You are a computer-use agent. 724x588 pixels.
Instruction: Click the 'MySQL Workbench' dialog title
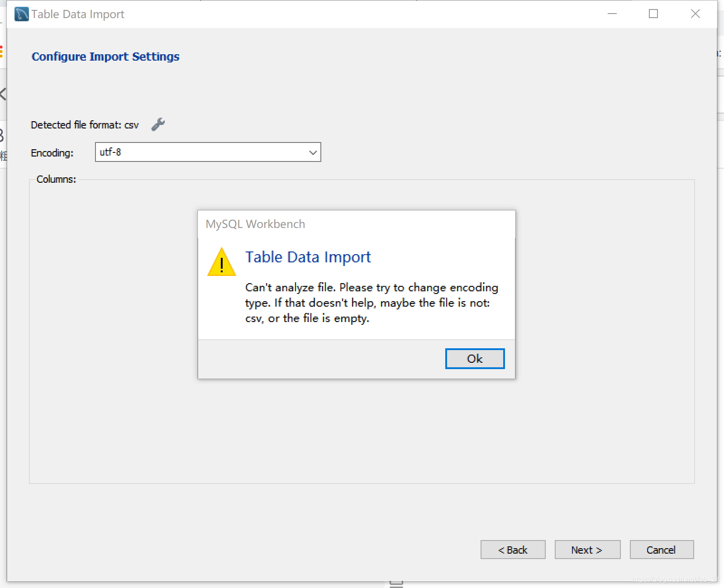(255, 224)
